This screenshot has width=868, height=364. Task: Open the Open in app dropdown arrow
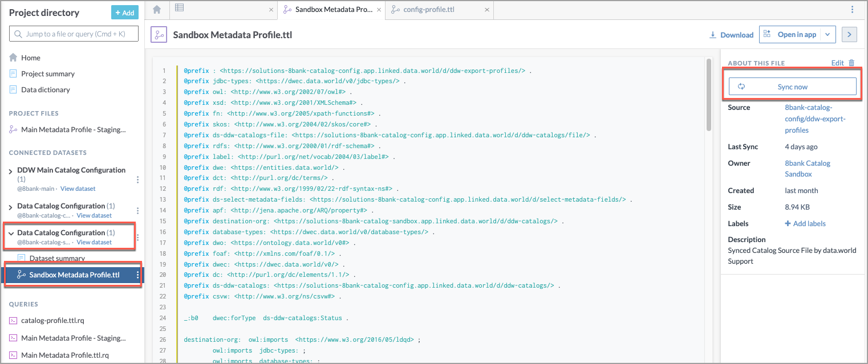point(828,34)
